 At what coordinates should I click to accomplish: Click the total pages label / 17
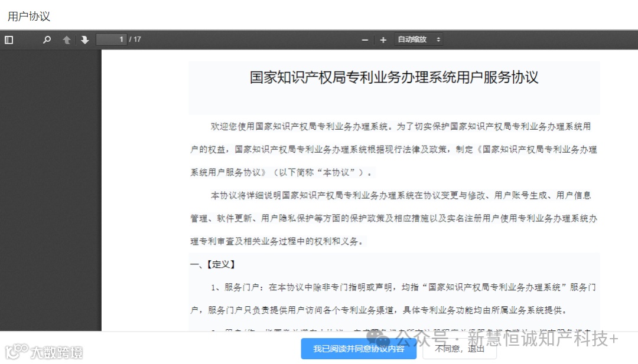click(x=135, y=40)
